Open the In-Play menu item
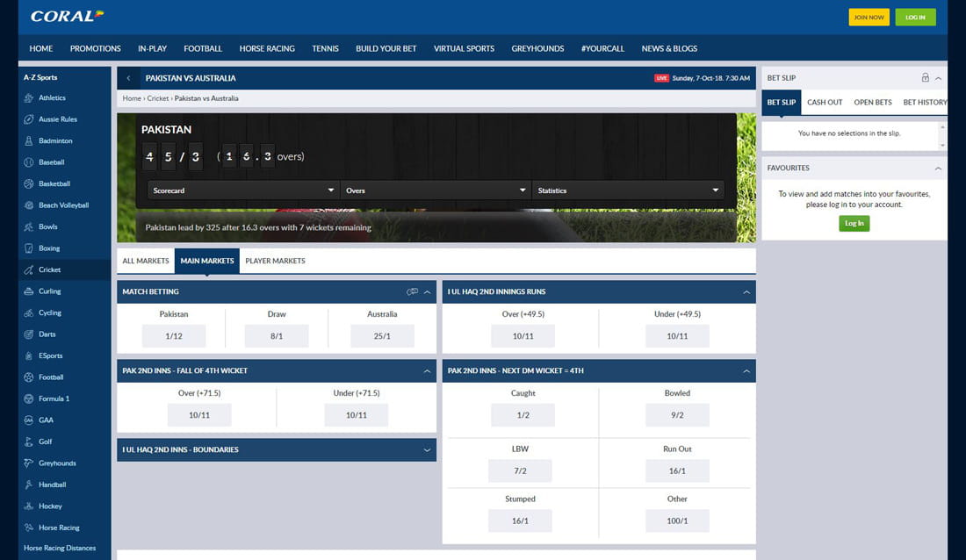The image size is (966, 560). click(150, 48)
